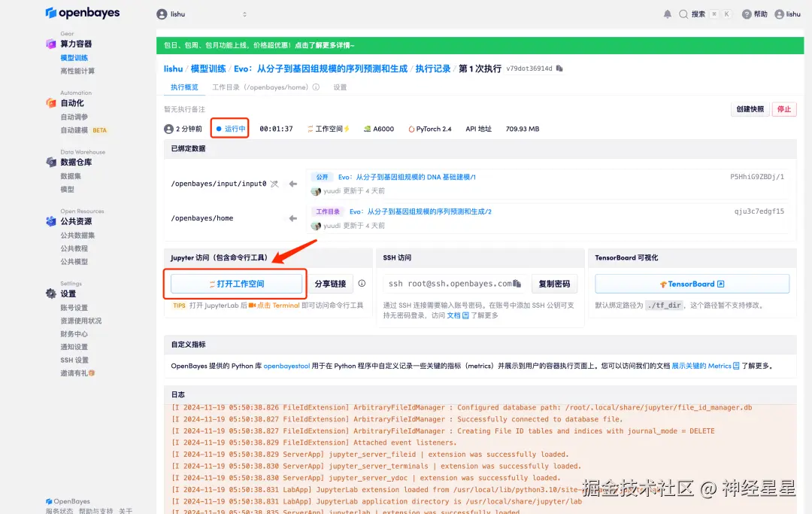Click the ssh root@ssh.openbayes.com field
The height and width of the screenshot is (514, 812).
coord(455,284)
